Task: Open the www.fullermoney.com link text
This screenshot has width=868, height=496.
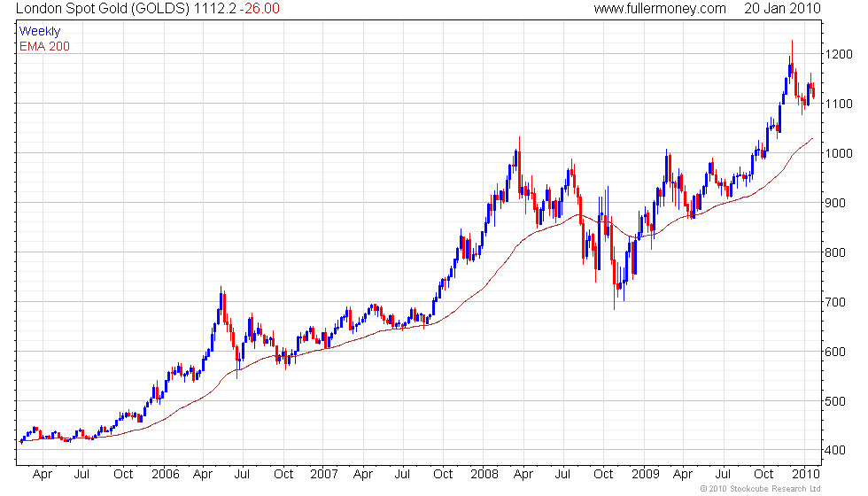Action: (x=660, y=8)
